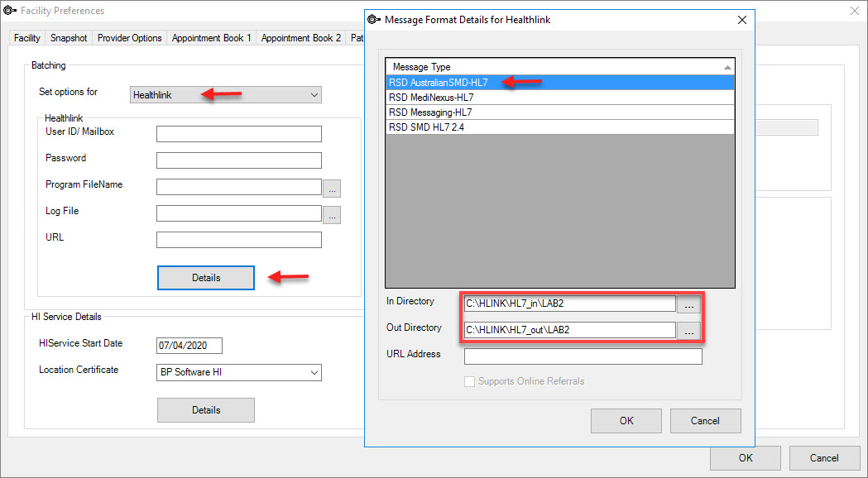This screenshot has width=868, height=478.
Task: Switch to the Facility tab
Action: click(x=27, y=37)
